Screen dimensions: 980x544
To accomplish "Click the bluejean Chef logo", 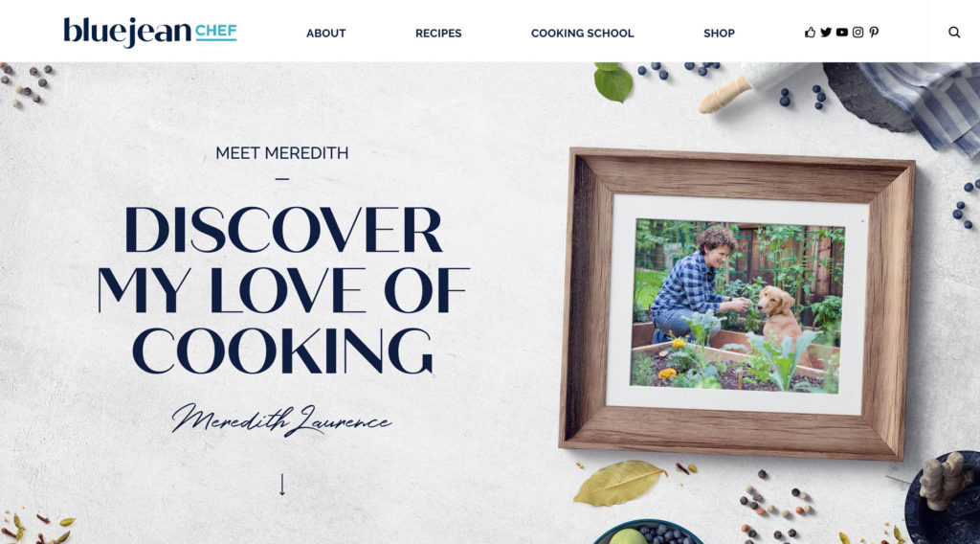I will [x=150, y=32].
